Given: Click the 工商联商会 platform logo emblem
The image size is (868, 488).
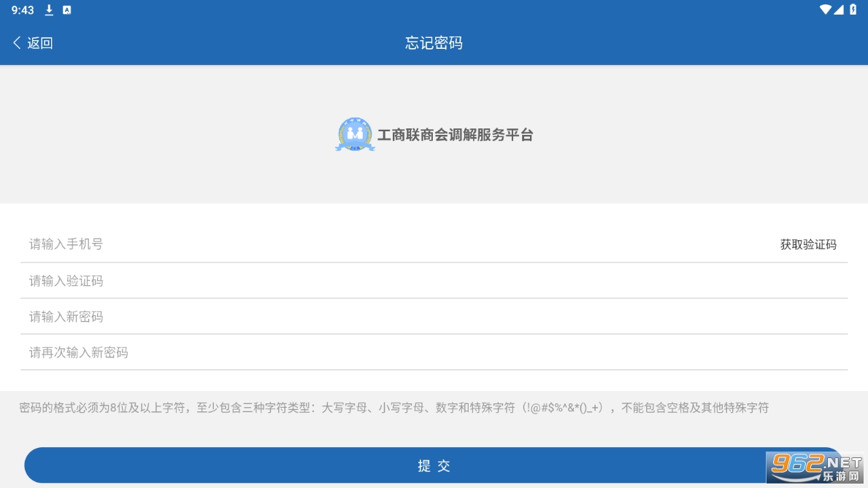Looking at the screenshot, I should click(x=355, y=135).
